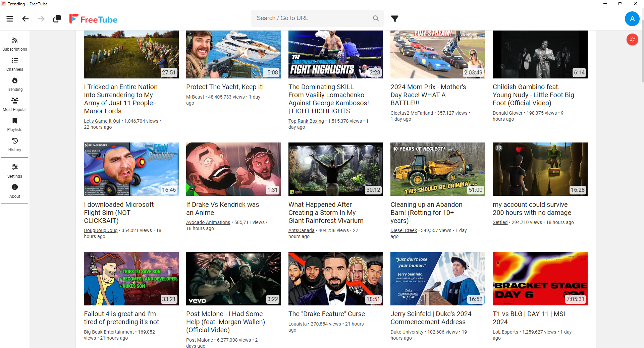The height and width of the screenshot is (348, 644).
Task: Open AntsCanada channel link
Action: coord(302,230)
